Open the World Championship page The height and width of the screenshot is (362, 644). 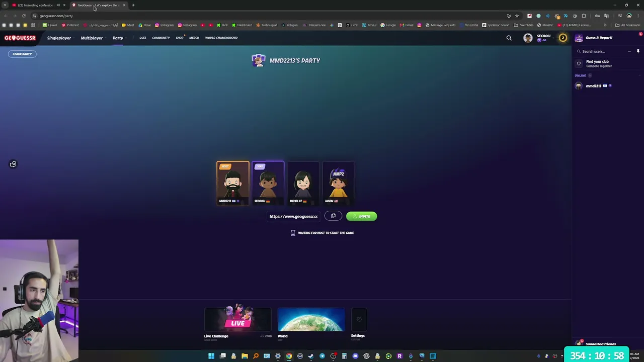click(x=221, y=38)
